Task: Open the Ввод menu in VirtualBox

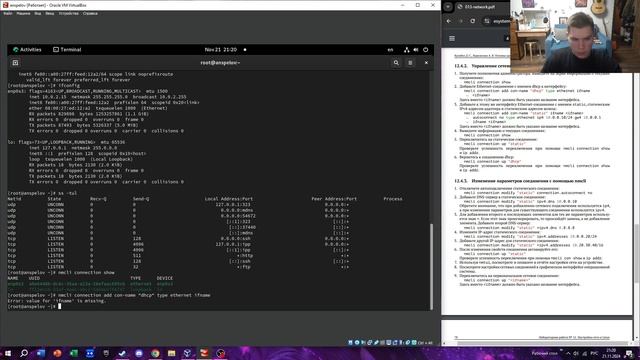Action: pyautogui.click(x=50, y=13)
